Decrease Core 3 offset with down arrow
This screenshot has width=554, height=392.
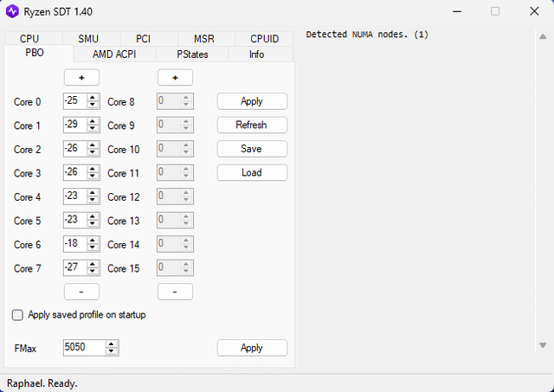click(93, 177)
